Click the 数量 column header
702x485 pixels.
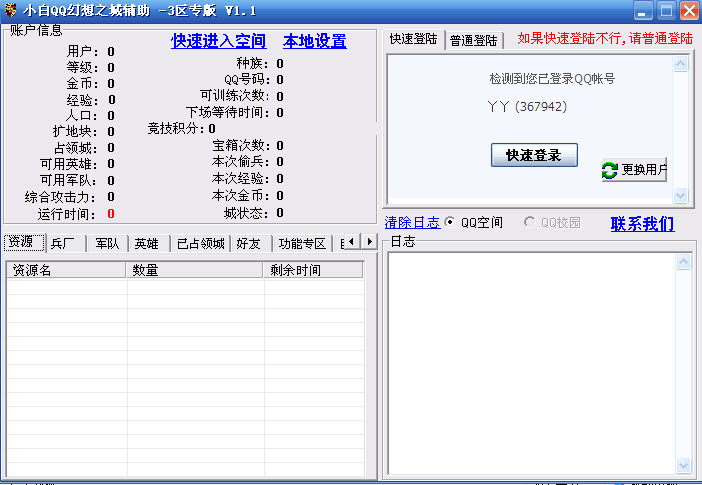(x=194, y=270)
